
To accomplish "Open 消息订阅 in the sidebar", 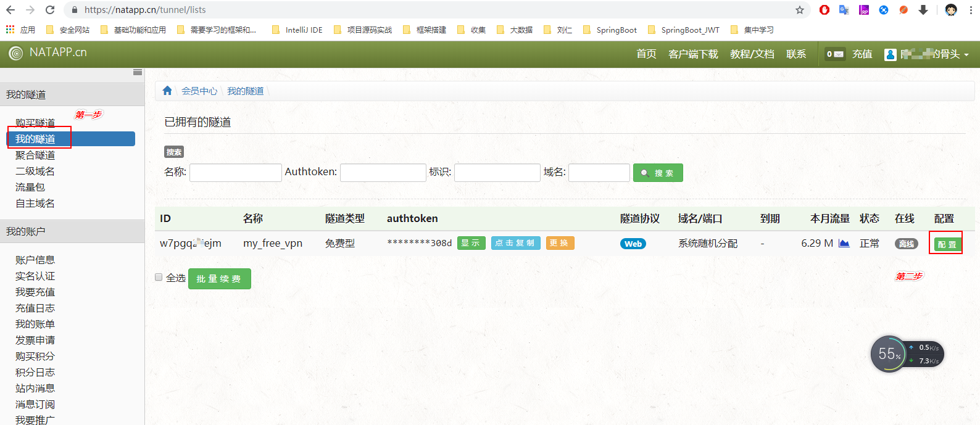I will tap(35, 404).
